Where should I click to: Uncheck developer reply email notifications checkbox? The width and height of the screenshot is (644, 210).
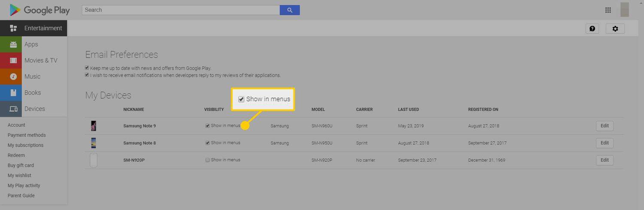click(87, 75)
